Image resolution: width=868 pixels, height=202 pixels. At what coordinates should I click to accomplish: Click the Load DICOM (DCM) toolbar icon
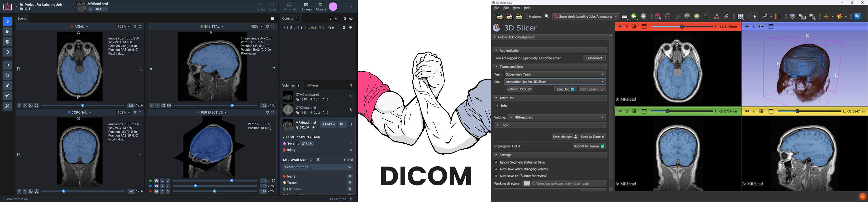pyautogui.click(x=509, y=16)
